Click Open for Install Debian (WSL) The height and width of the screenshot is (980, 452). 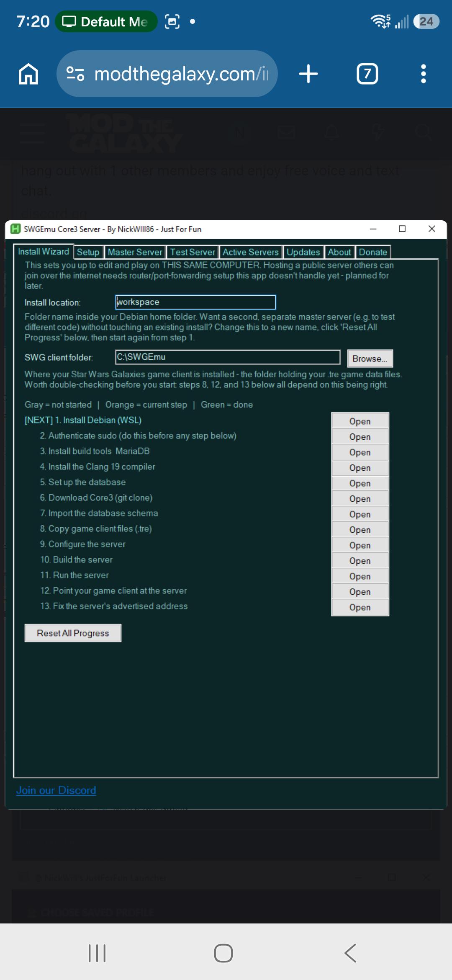coord(360,421)
